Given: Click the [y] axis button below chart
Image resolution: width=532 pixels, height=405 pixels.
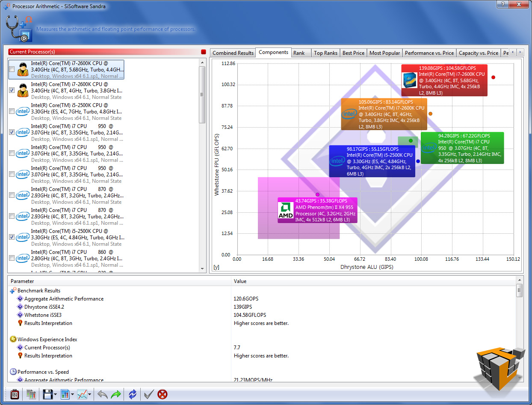Looking at the screenshot, I should [x=216, y=268].
